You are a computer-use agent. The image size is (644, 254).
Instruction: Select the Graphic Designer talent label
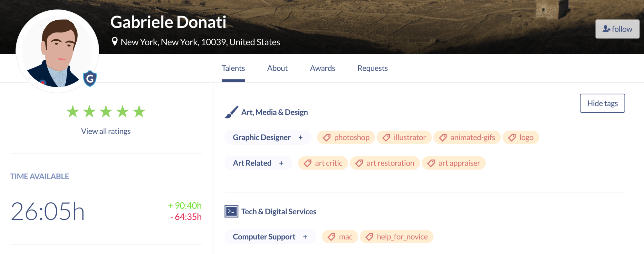pos(262,137)
